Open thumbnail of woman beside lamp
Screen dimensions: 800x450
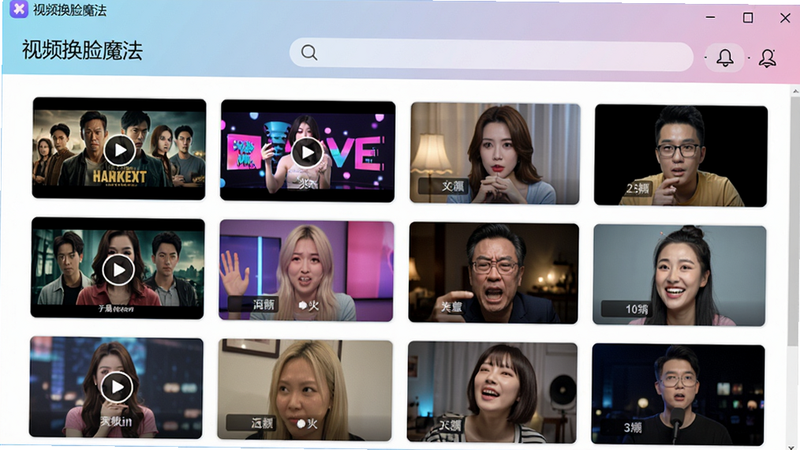click(x=495, y=153)
